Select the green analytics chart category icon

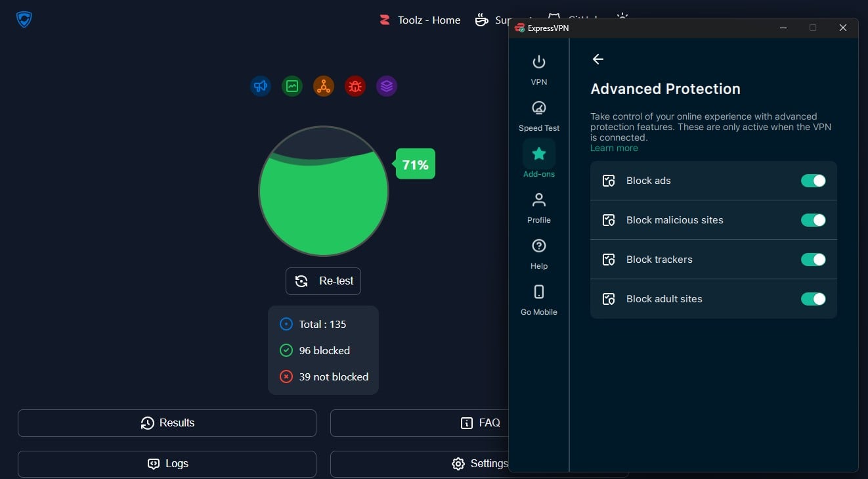point(292,86)
